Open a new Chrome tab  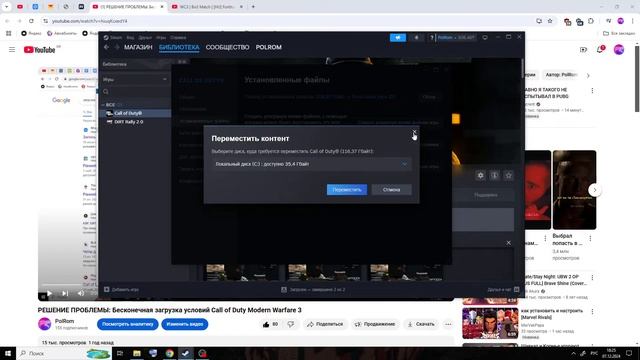pyautogui.click(x=253, y=7)
